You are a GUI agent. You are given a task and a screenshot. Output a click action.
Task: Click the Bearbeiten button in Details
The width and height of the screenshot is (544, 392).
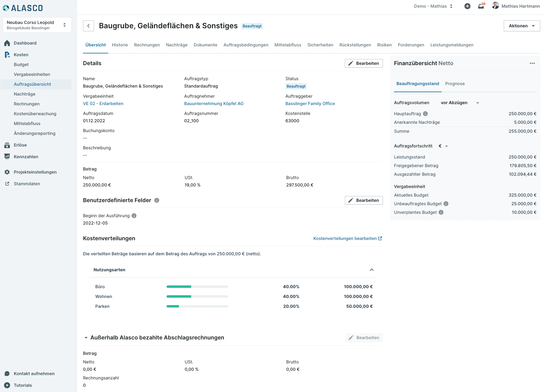click(364, 63)
